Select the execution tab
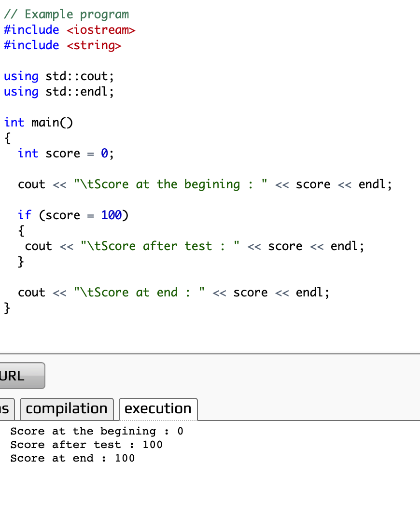 coord(158,408)
